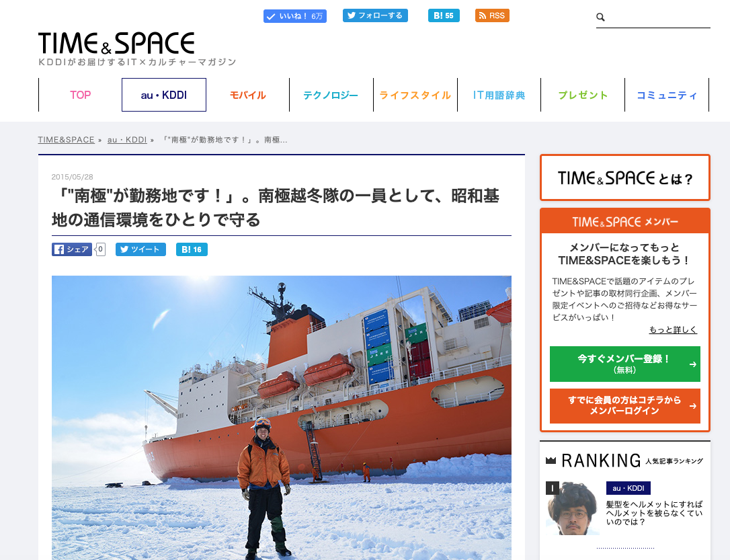Click the Hatena B! 55 bookmark button
The image size is (730, 560).
click(444, 15)
